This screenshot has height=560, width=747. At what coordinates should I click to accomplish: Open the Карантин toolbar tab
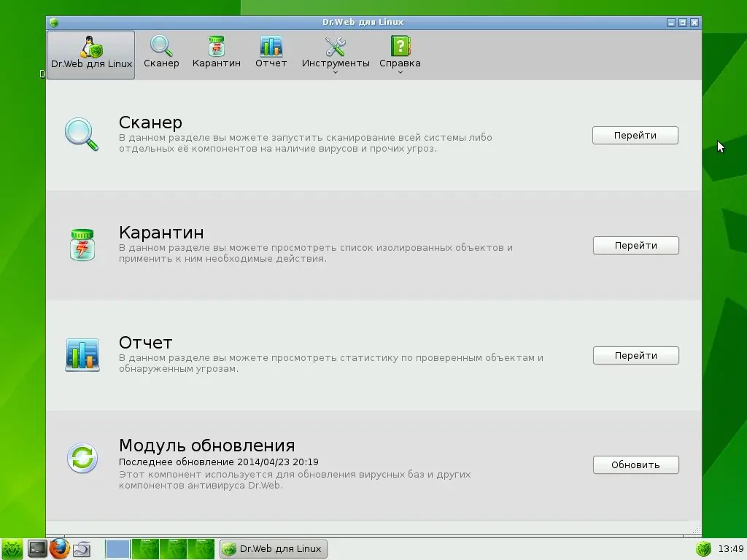coord(216,52)
